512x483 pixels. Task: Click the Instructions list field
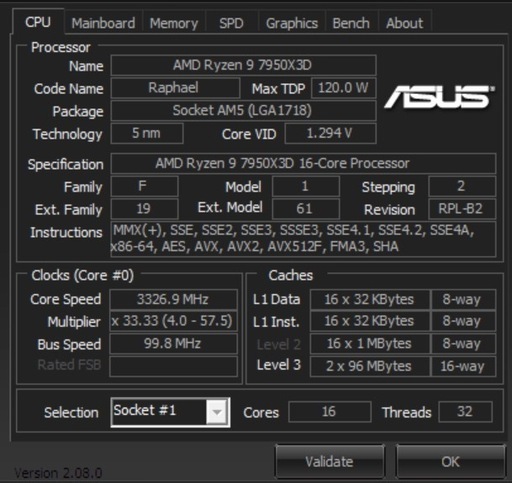coord(303,239)
